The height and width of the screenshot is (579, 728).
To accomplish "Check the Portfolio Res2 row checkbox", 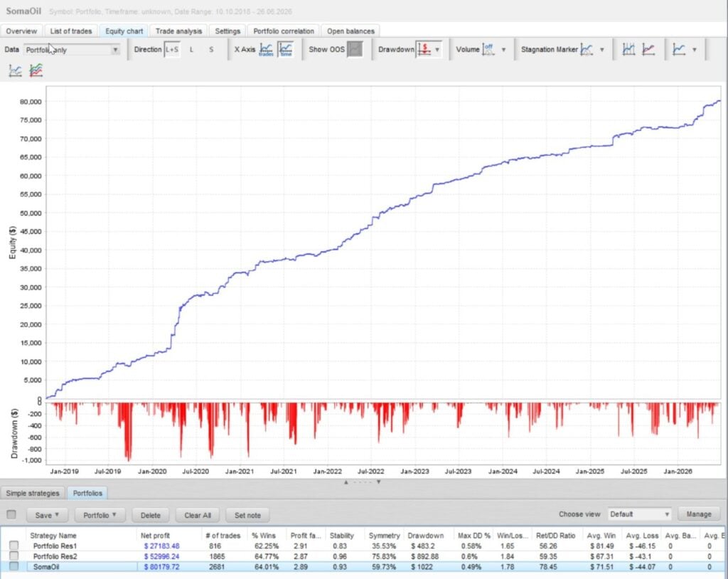I will coord(14,556).
